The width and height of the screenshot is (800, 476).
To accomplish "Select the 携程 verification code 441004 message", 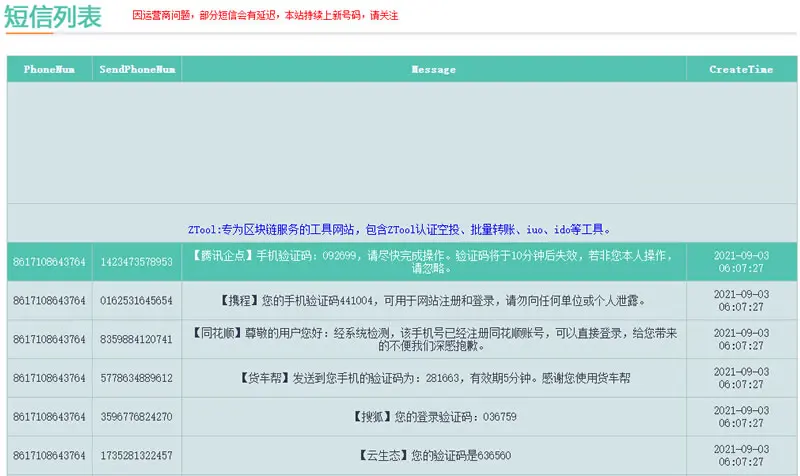I will (x=434, y=300).
